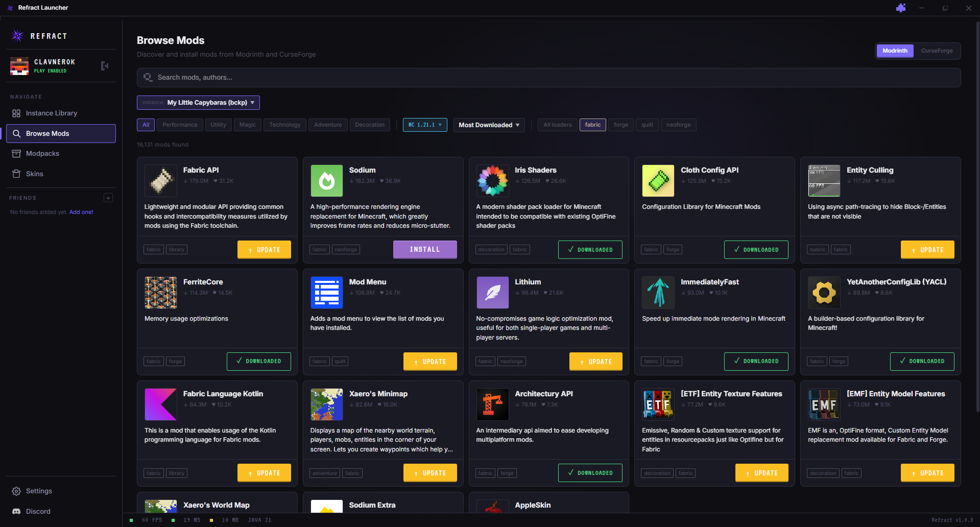Click the YetAnotherConfigLib gear icon

coord(824,293)
